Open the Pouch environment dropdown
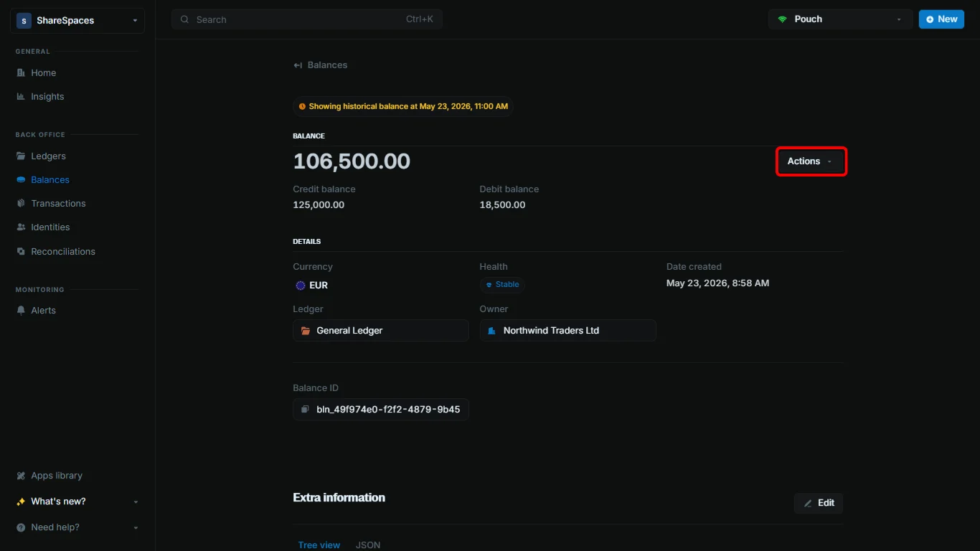The image size is (980, 551). [x=840, y=19]
